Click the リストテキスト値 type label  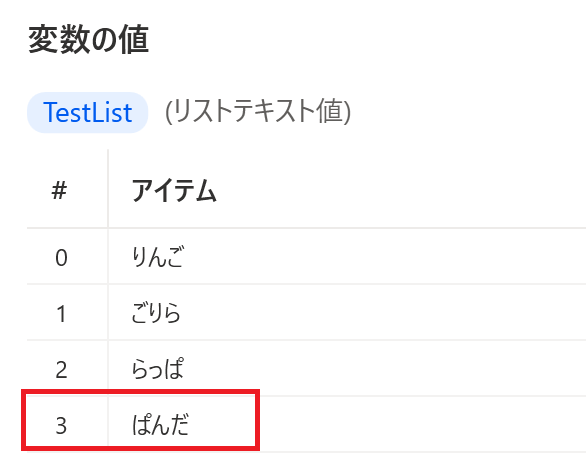(x=258, y=112)
